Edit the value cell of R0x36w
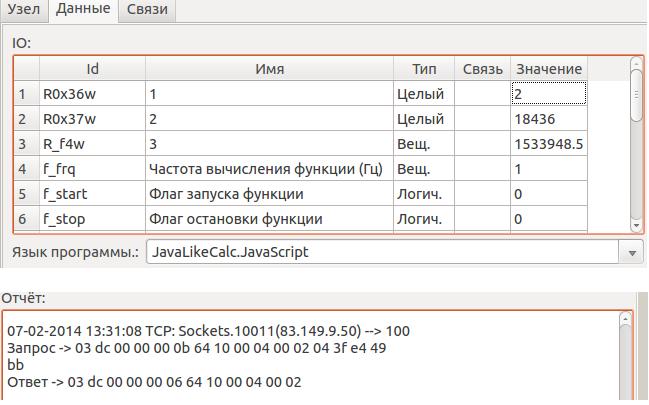The image size is (649, 405). pos(547,94)
